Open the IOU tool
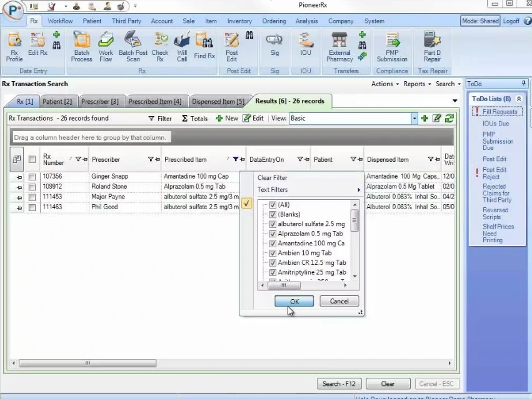Image resolution: width=532 pixels, height=399 pixels. click(x=305, y=45)
